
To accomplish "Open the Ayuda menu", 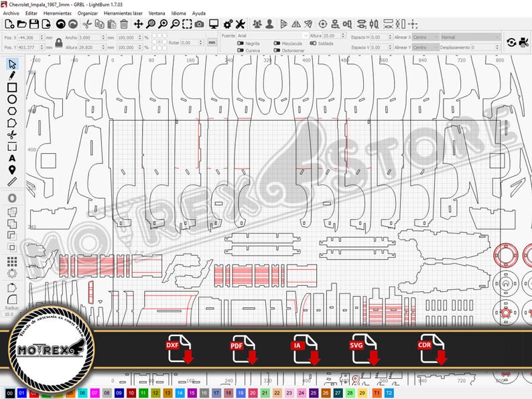I will 199,13.
